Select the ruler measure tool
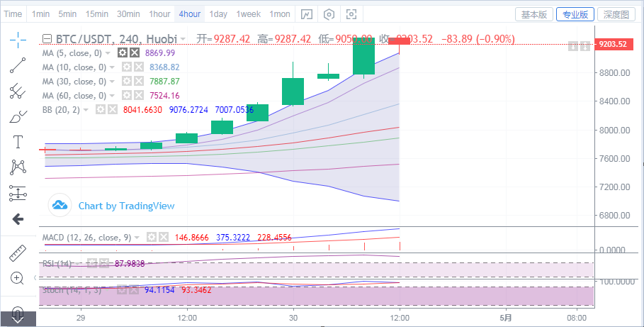This screenshot has width=644, height=327. tap(18, 253)
